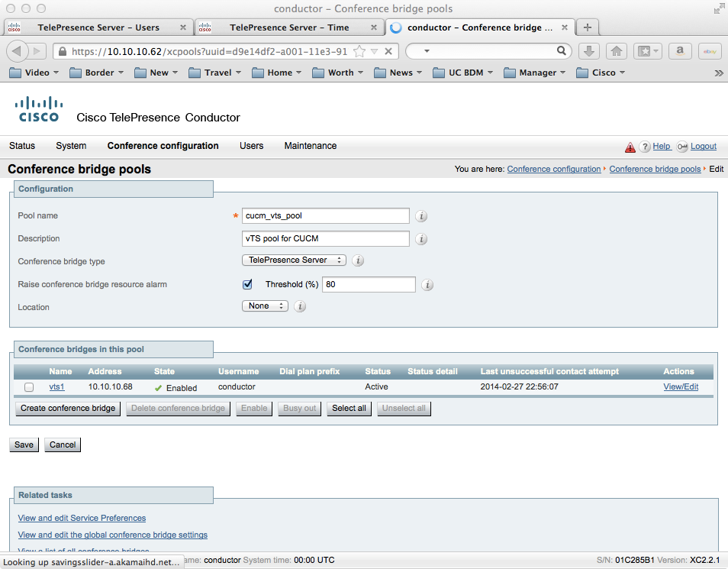
Task: Tick the checkbox for bridge vts1
Action: [29, 386]
